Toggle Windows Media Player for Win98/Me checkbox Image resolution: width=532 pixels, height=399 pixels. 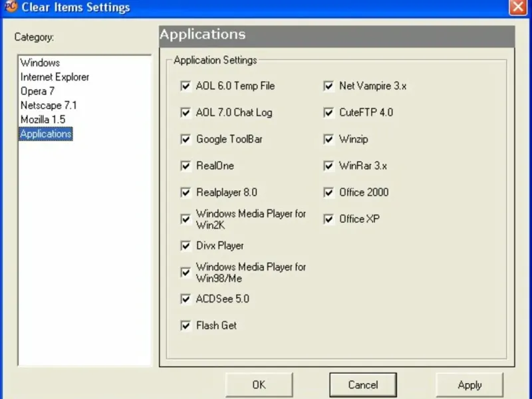(x=186, y=272)
